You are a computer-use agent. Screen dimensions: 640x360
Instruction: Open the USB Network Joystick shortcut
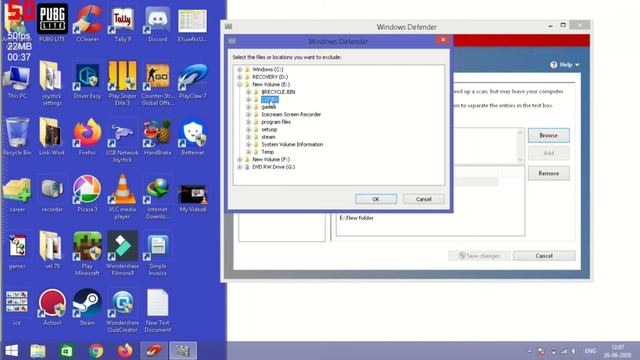(x=122, y=140)
